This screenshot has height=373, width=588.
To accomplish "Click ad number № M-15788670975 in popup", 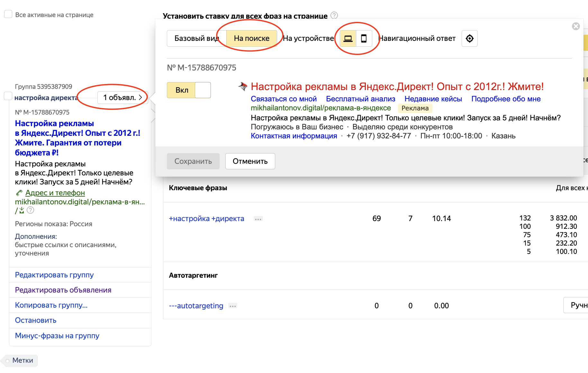I will pyautogui.click(x=202, y=68).
